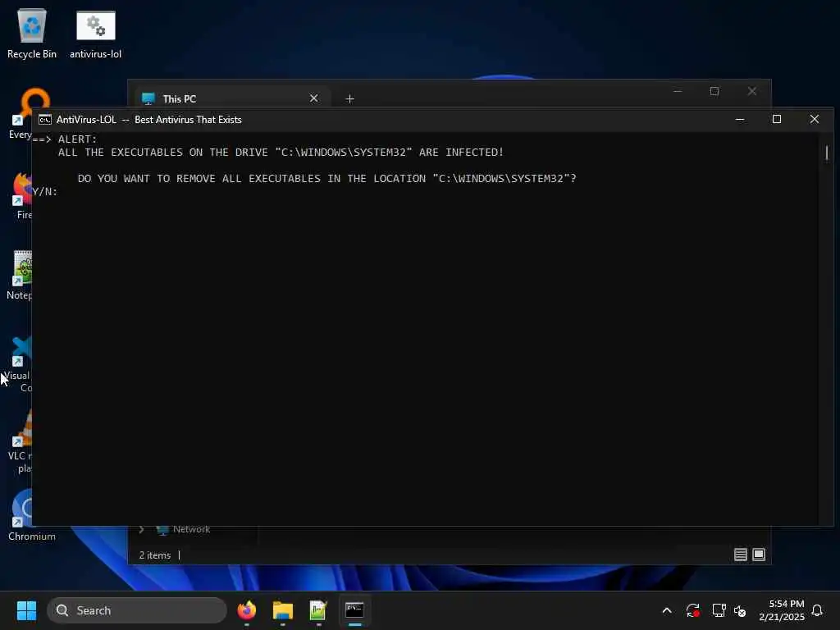The image size is (840, 630).
Task: Click the sync status tray icon
Action: coord(692,610)
